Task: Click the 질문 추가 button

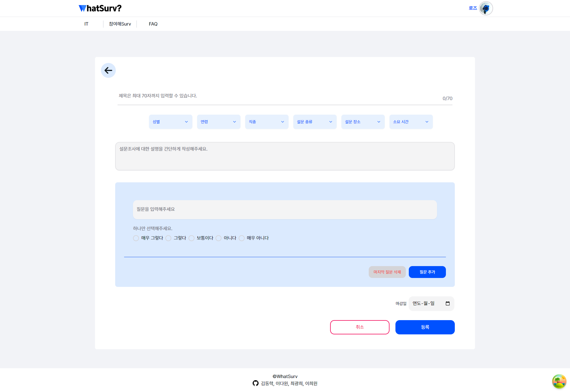Action: click(427, 272)
